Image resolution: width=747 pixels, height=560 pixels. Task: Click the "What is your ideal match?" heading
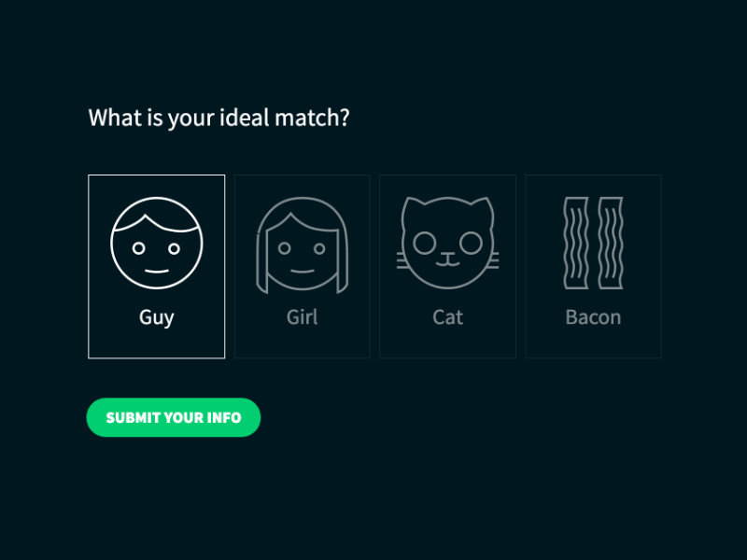[x=218, y=119]
